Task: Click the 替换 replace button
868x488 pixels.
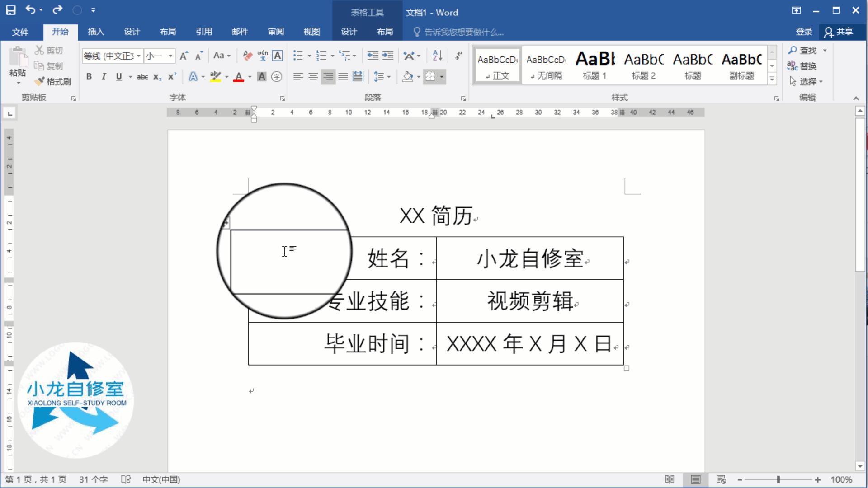Action: 807,66
